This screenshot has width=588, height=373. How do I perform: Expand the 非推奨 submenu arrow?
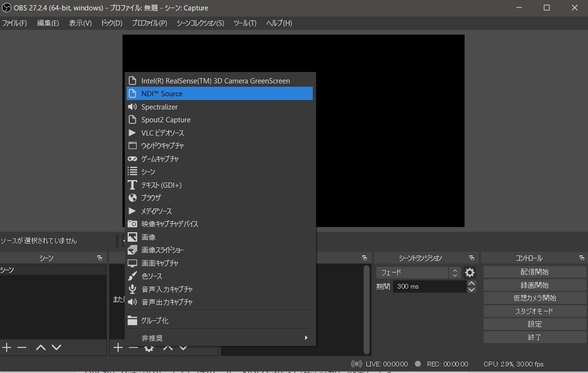(x=306, y=338)
